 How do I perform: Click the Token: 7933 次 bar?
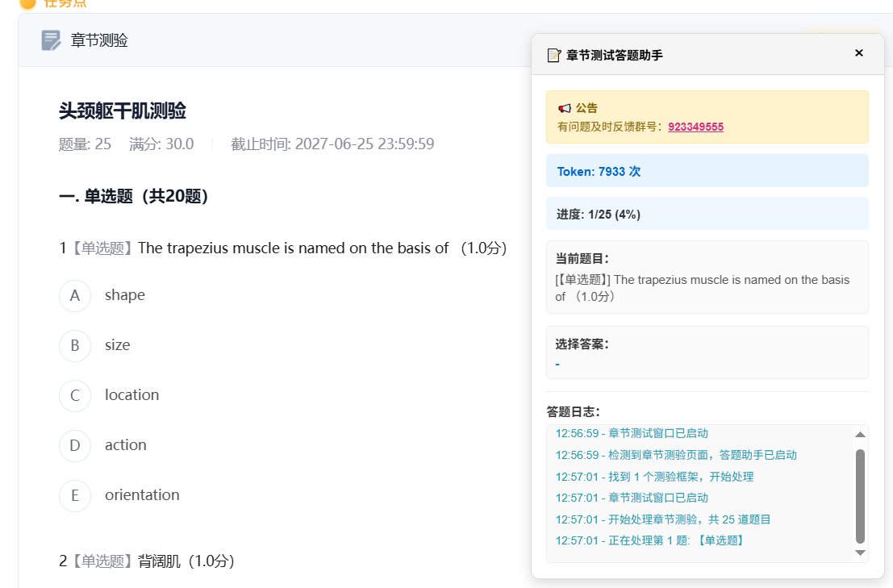coord(707,171)
